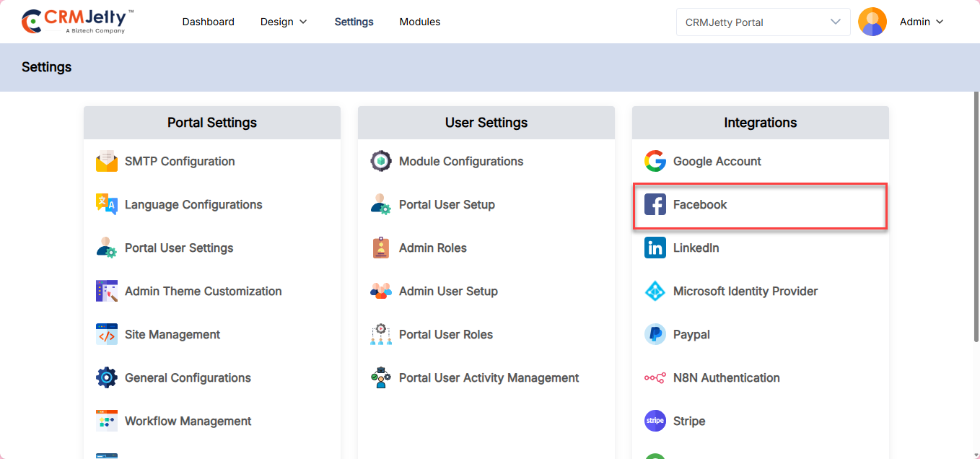
Task: Click the Stripe logo icon
Action: click(655, 421)
